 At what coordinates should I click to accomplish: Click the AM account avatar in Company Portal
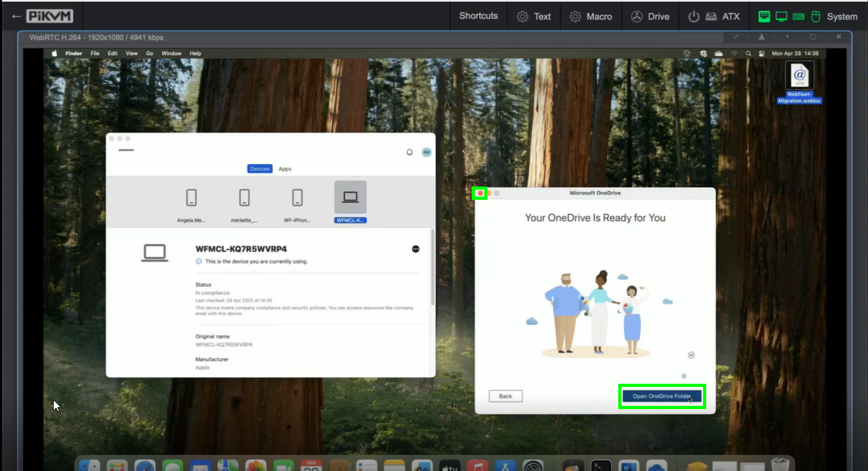[x=427, y=152]
